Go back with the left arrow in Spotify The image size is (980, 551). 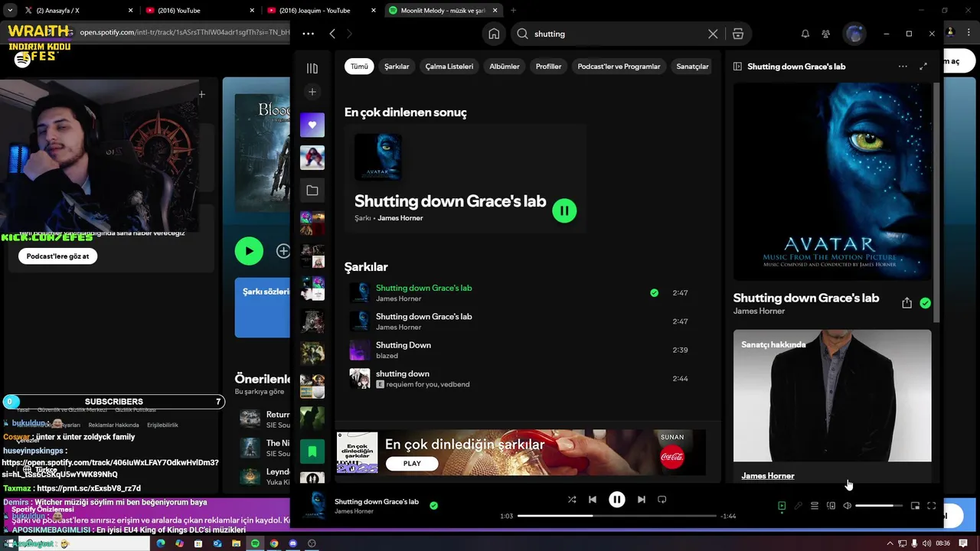(332, 34)
